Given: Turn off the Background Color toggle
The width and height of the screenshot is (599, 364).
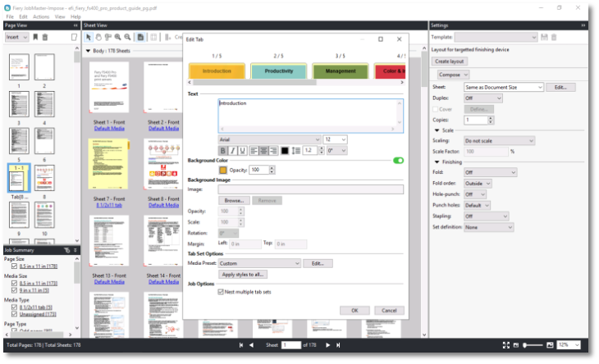Looking at the screenshot, I should [x=398, y=161].
